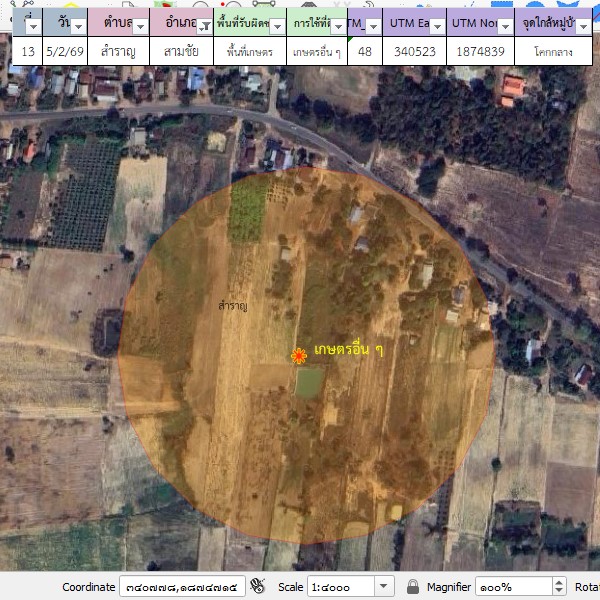Click the date cell 5/2/69
Viewport: 600px width, 600px height.
(64, 51)
